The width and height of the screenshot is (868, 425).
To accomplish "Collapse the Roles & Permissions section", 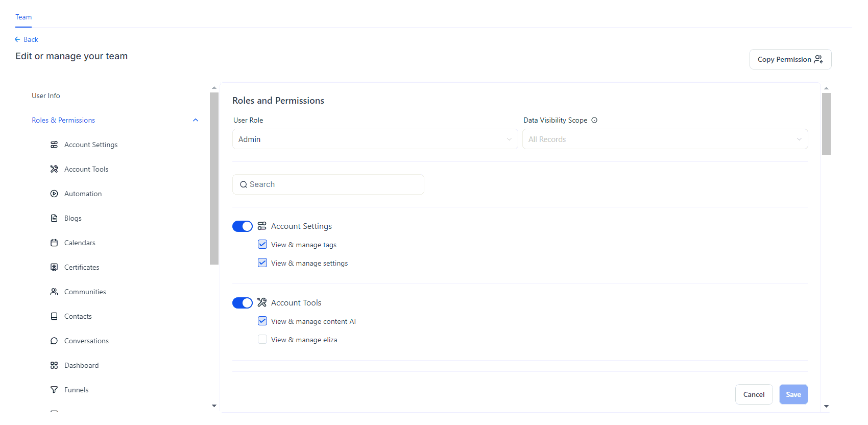I will (195, 120).
